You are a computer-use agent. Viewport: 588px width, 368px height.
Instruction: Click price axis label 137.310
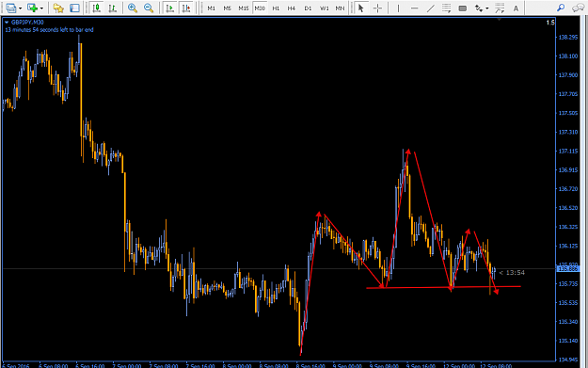click(x=568, y=132)
